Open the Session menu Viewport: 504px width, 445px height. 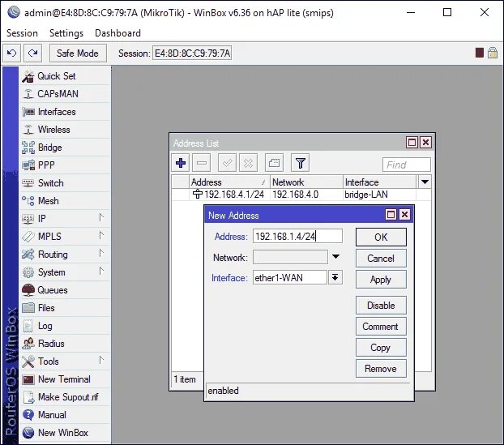(x=22, y=33)
